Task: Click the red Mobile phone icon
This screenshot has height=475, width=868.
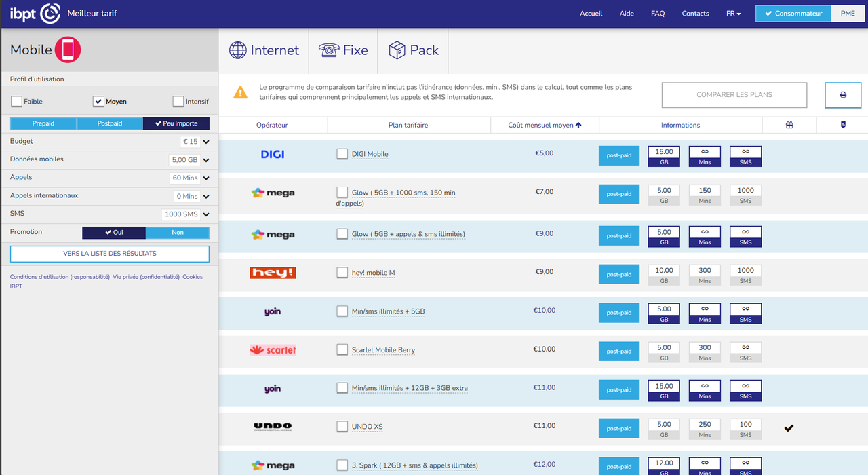Action: 68,50
